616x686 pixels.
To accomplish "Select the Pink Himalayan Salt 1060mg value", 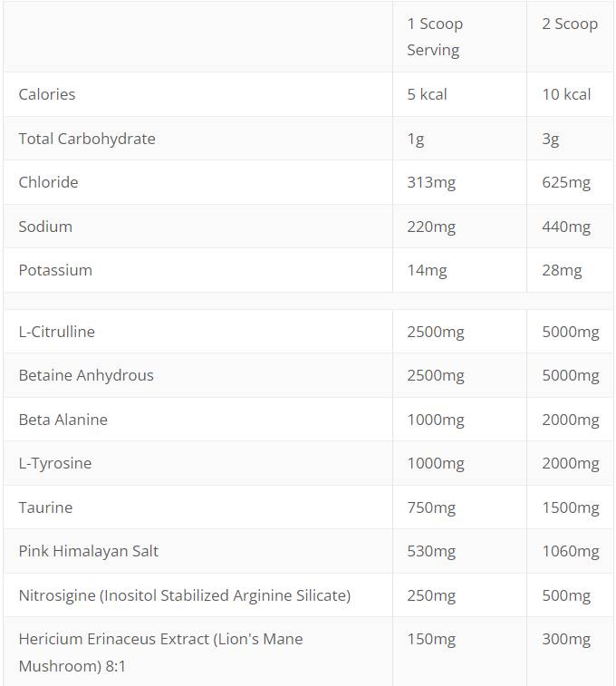I will [571, 551].
